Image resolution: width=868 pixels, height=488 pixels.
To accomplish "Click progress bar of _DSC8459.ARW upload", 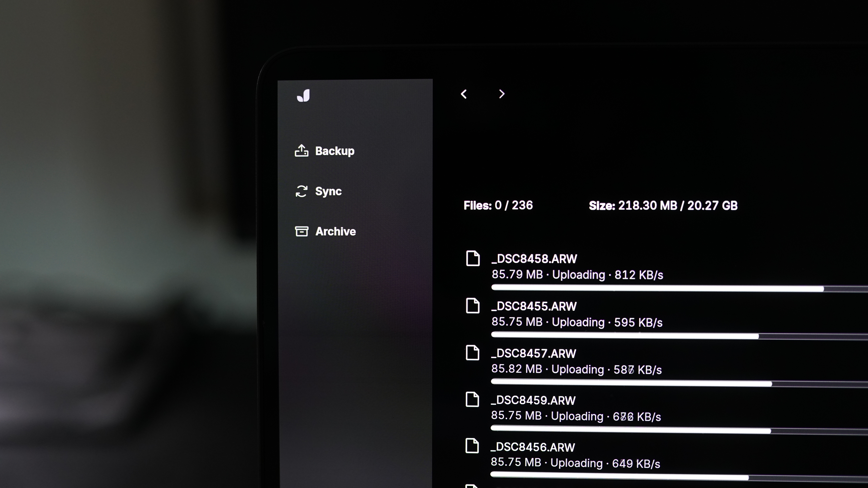I will [679, 430].
